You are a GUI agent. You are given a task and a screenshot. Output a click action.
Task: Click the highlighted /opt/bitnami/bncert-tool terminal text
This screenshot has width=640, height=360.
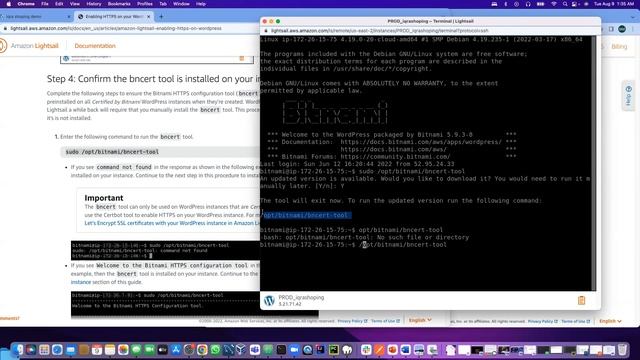306,216
